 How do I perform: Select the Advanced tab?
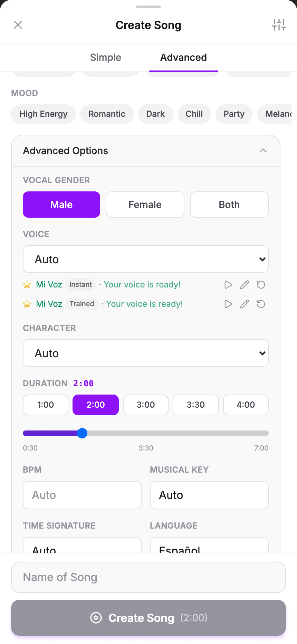pos(183,57)
